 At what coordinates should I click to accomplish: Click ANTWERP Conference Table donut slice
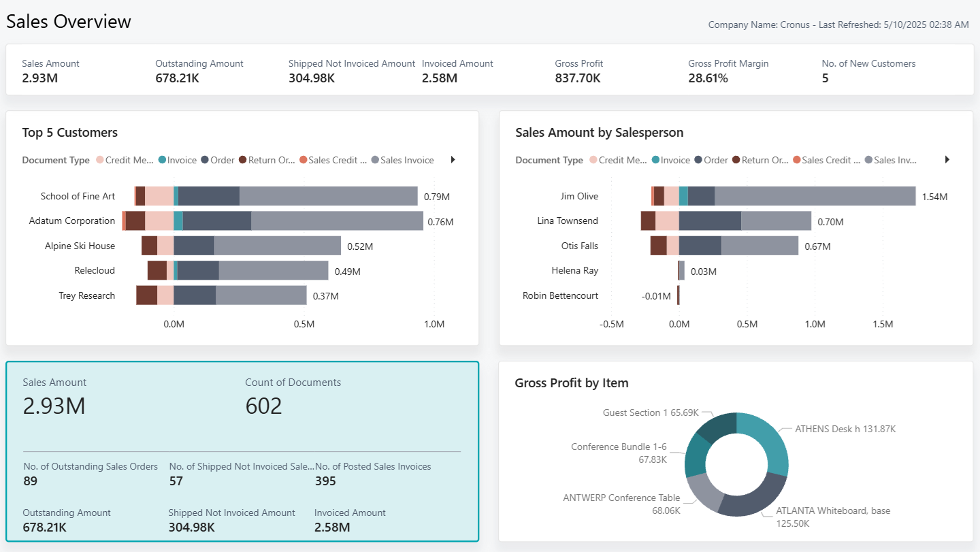point(700,491)
